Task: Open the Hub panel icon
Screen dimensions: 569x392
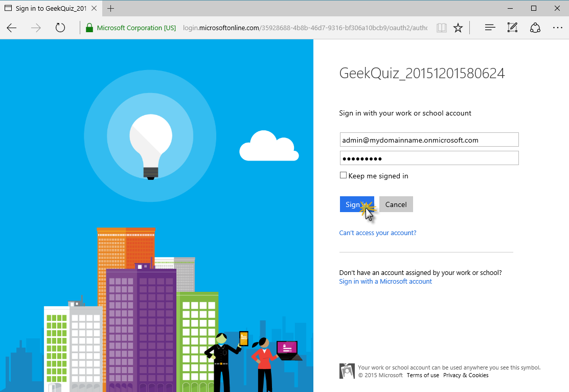Action: pyautogui.click(x=490, y=28)
